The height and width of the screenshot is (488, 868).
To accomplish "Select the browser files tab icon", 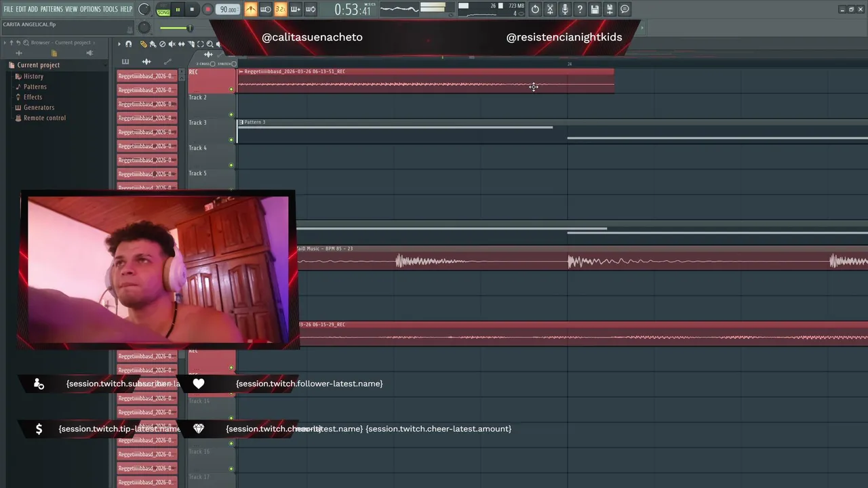I will coord(54,53).
